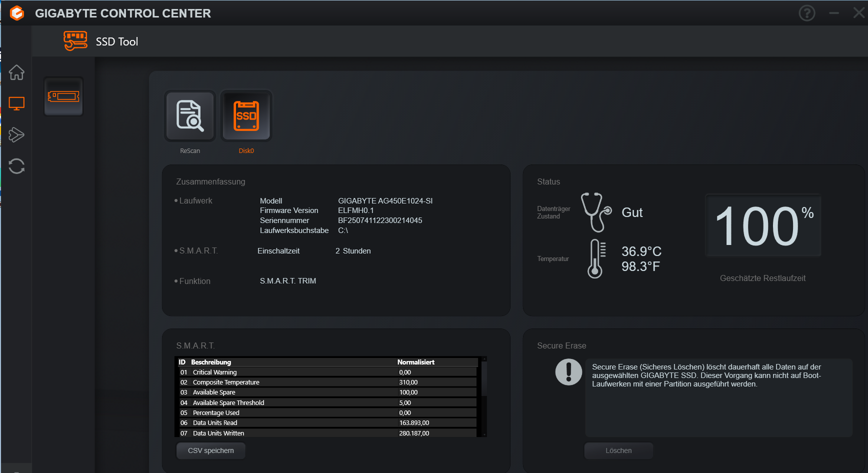
Task: Click the ReScan button
Action: tap(190, 116)
